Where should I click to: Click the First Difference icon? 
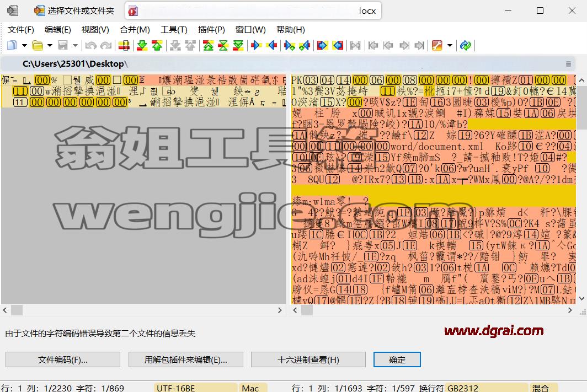click(x=208, y=45)
